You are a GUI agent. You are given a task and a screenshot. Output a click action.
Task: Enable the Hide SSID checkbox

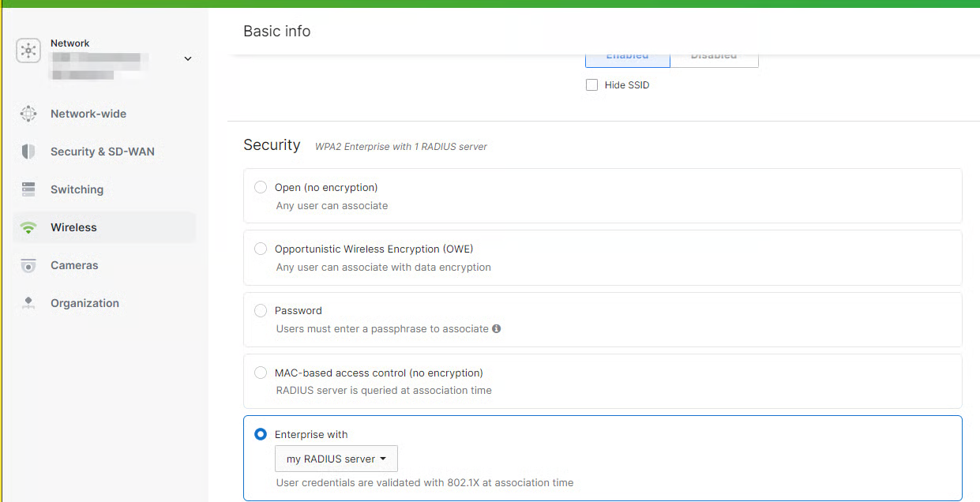click(591, 85)
